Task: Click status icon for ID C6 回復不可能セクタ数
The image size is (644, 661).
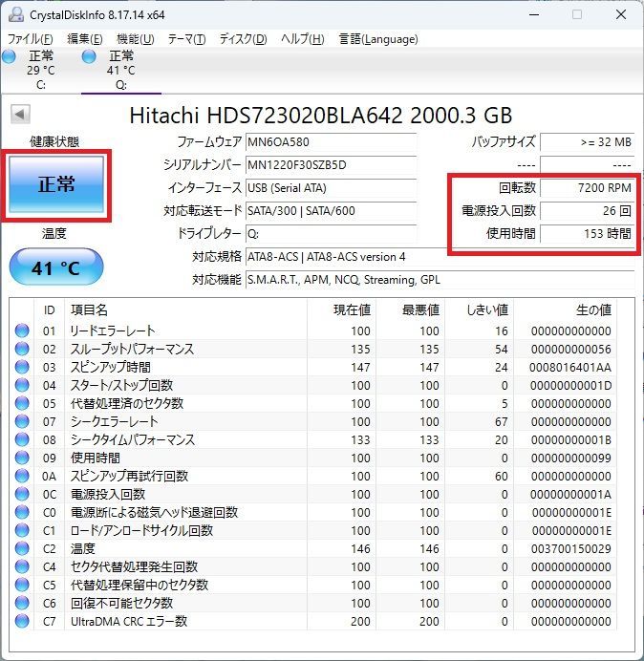Action: pos(22,603)
